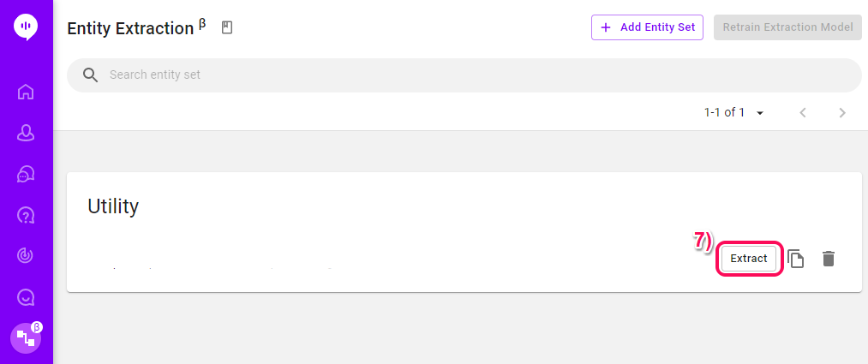Open the smiley chat bubble sidebar icon
Image resolution: width=868 pixels, height=364 pixels.
pyautogui.click(x=26, y=297)
